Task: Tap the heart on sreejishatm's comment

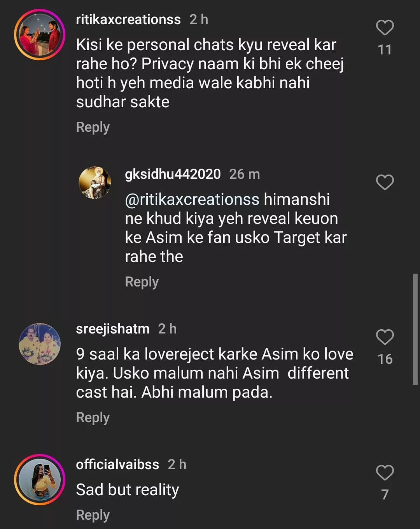Action: [x=385, y=337]
